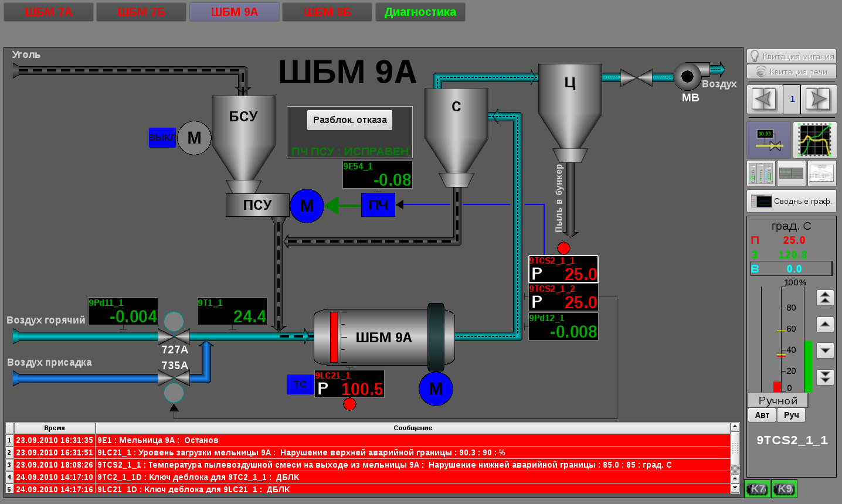Switch to the ШБМ 7А tab
This screenshot has height=504, width=842.
pyautogui.click(x=49, y=12)
